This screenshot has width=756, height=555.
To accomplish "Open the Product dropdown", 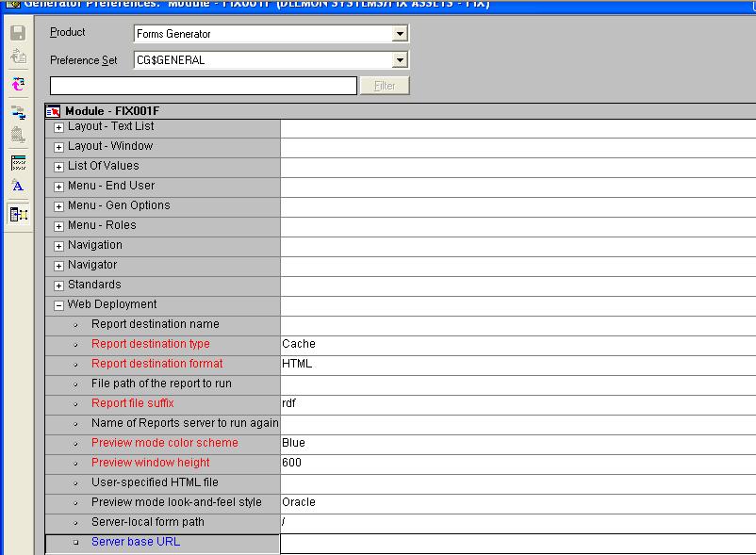I will [401, 34].
